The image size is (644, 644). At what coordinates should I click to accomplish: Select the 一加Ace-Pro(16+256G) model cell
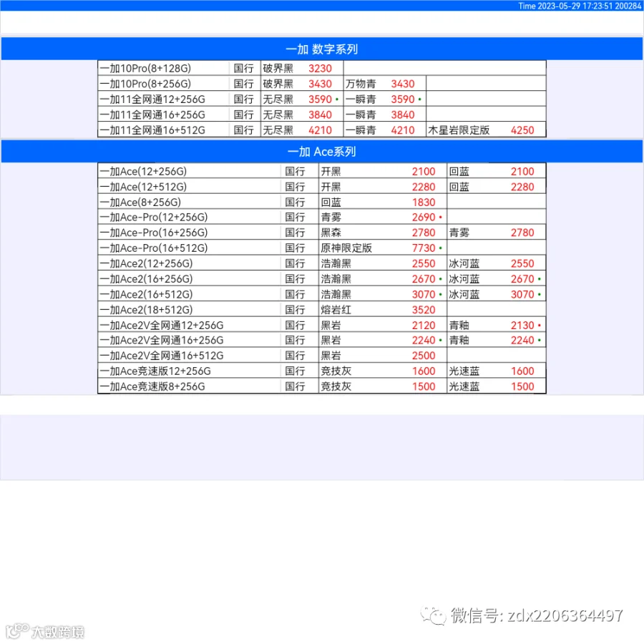tap(190, 233)
